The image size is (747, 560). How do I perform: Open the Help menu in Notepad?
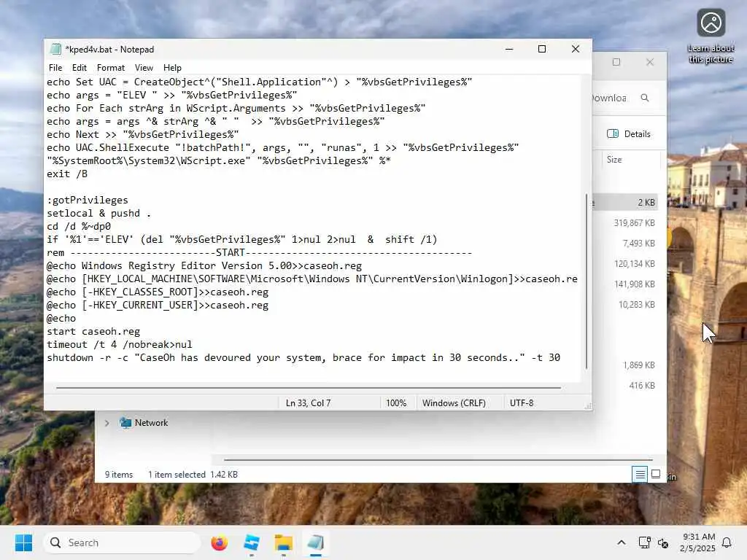tap(172, 68)
